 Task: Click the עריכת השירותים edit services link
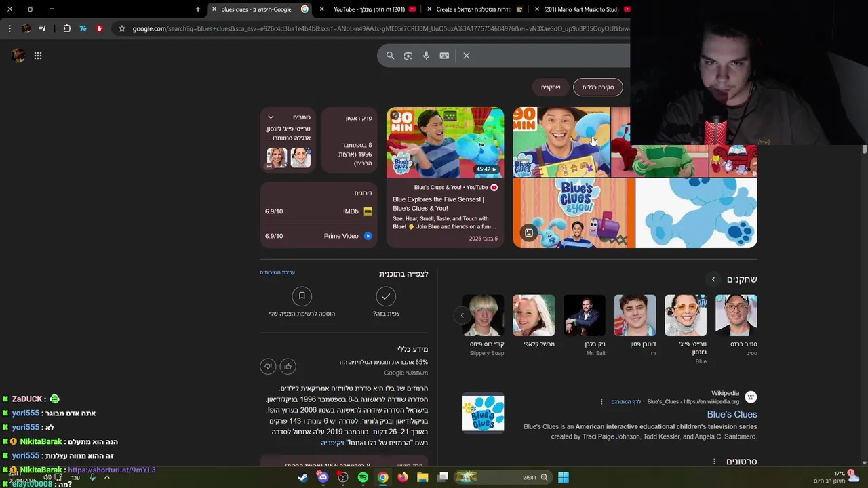pos(277,272)
